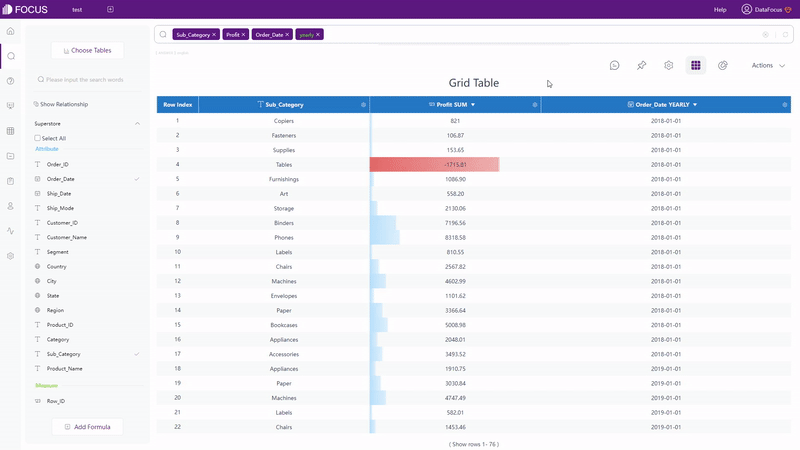Click the Grid Table title
The image size is (800, 450).
tap(473, 83)
